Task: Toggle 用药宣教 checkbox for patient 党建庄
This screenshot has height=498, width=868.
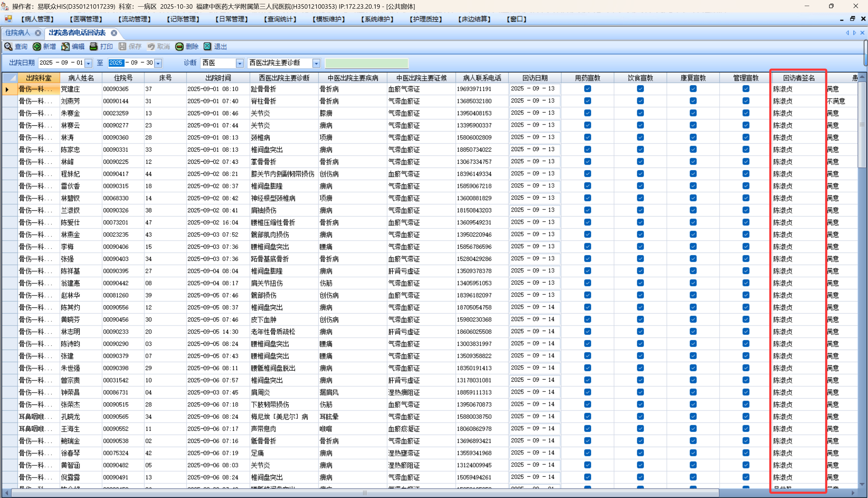Action: coord(588,89)
